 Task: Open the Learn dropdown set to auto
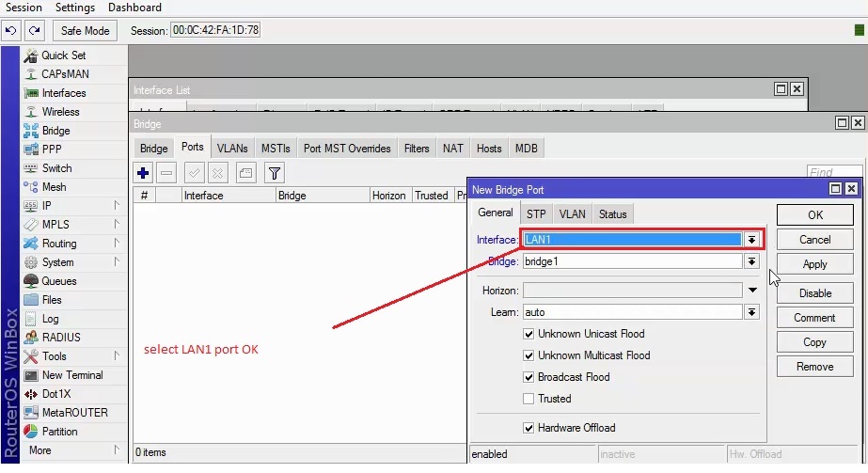point(751,312)
